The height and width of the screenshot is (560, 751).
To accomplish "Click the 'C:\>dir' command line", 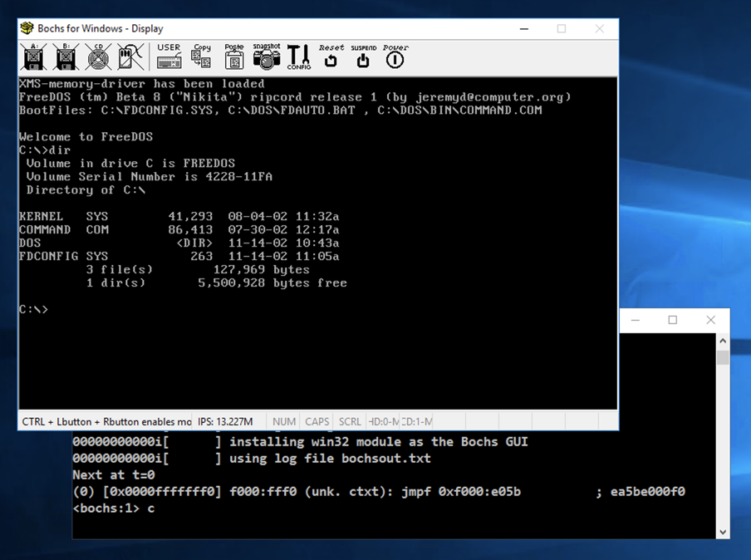I will pos(45,150).
